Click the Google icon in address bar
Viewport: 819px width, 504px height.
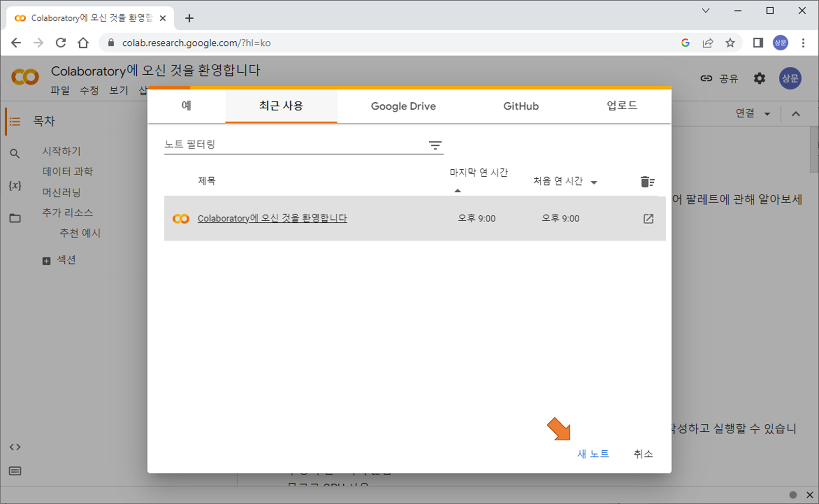point(685,43)
